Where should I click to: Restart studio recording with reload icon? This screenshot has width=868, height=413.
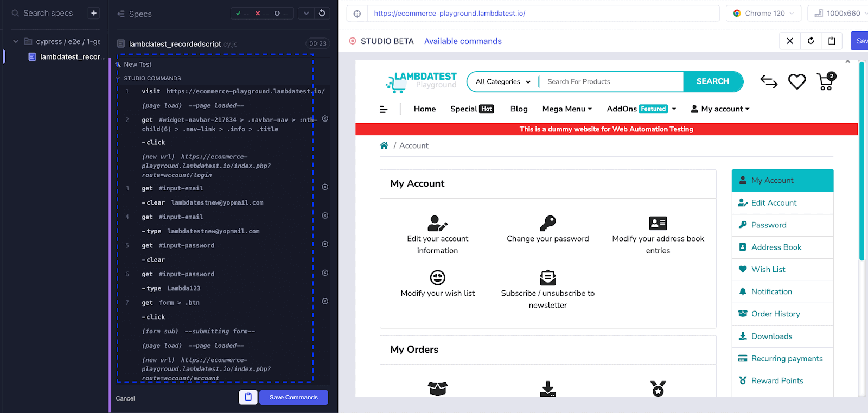coord(810,41)
